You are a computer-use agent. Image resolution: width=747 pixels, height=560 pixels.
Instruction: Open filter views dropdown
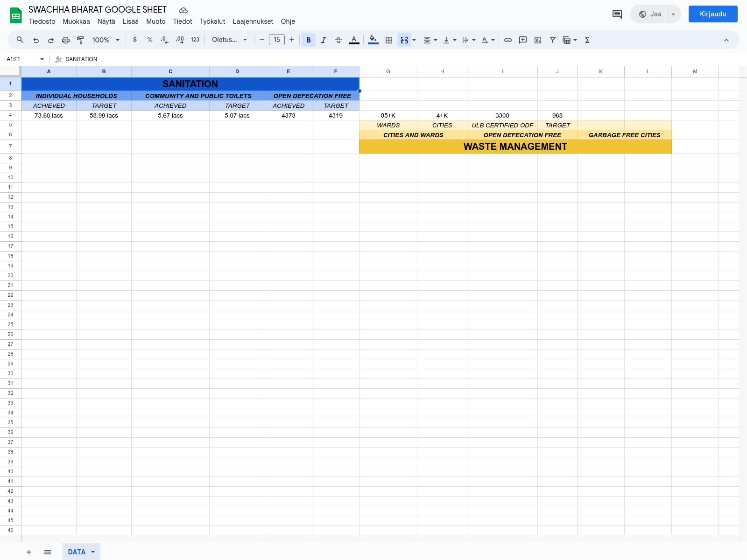(x=570, y=40)
